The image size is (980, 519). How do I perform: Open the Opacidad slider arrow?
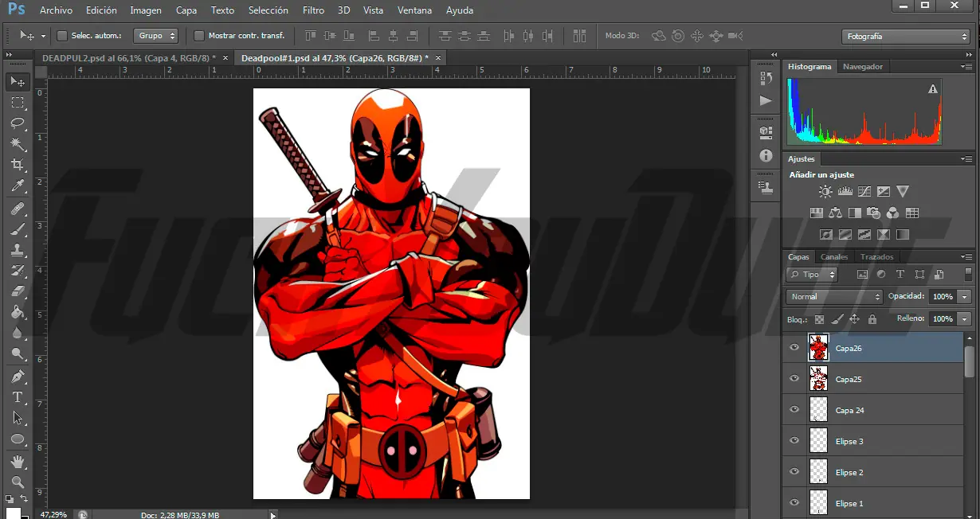(x=965, y=297)
